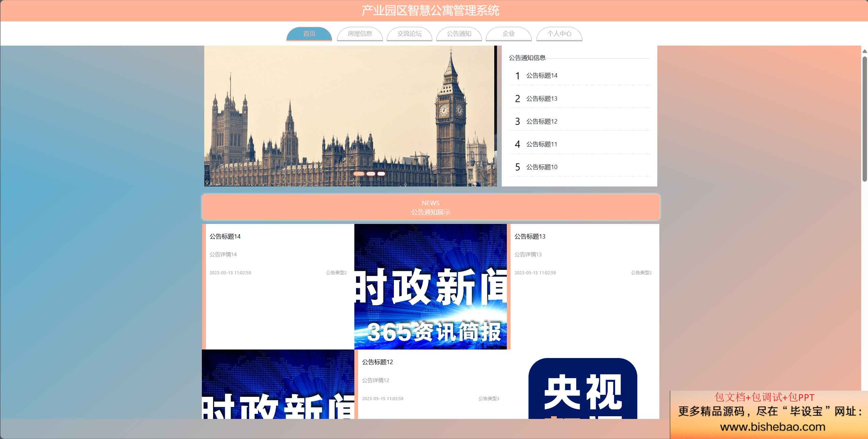
Task: Go to 房屋信息 tab
Action: (360, 34)
